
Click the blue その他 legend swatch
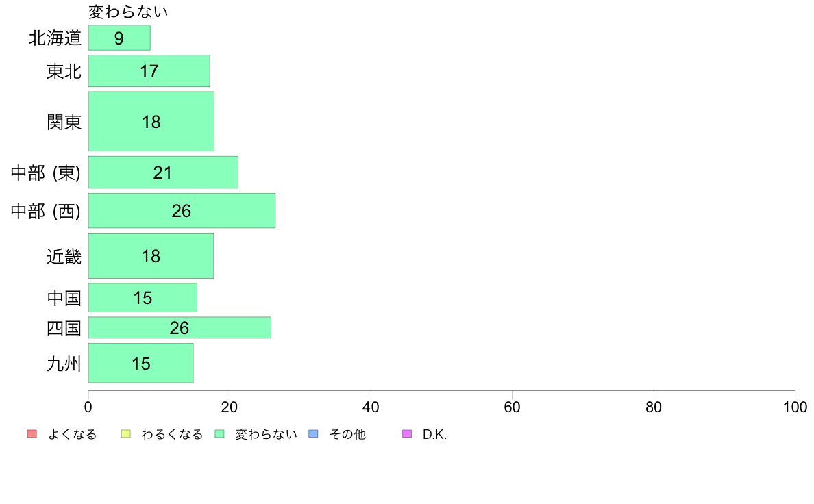tap(313, 434)
